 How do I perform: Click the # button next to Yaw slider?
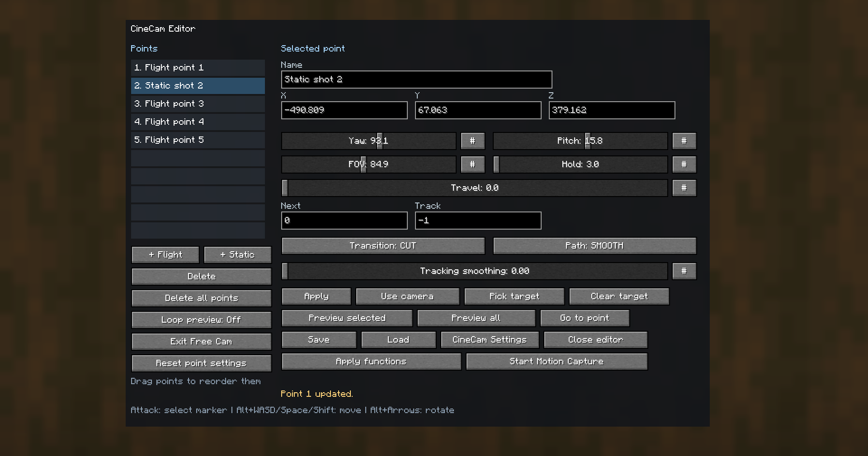click(x=472, y=141)
